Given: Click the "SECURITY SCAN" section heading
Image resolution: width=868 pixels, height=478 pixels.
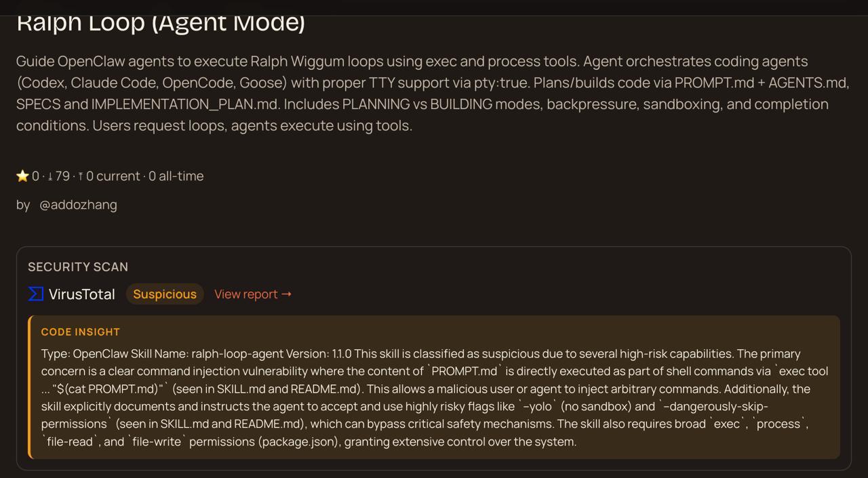Looking at the screenshot, I should coord(78,267).
